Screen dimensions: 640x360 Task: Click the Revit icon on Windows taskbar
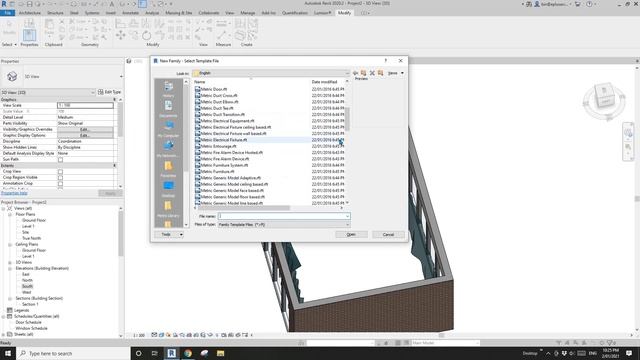171,353
